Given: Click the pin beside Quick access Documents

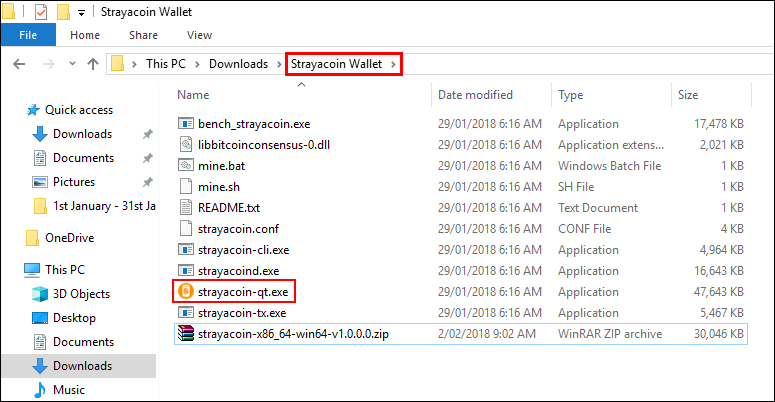Looking at the screenshot, I should 147,158.
